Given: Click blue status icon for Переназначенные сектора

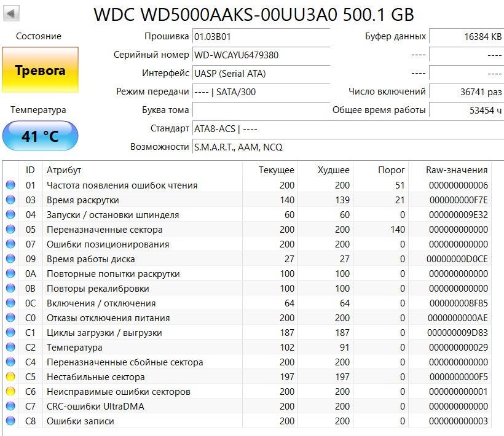Looking at the screenshot, I should 10,230.
